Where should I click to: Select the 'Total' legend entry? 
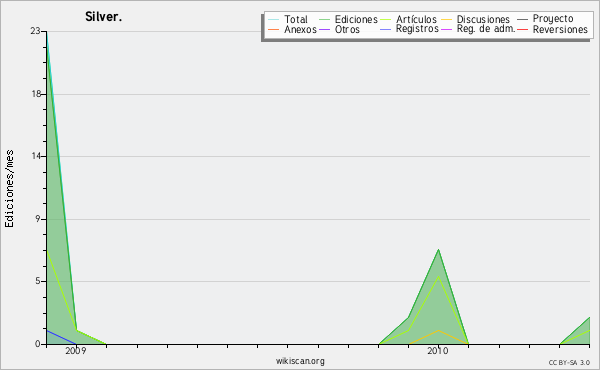point(296,19)
